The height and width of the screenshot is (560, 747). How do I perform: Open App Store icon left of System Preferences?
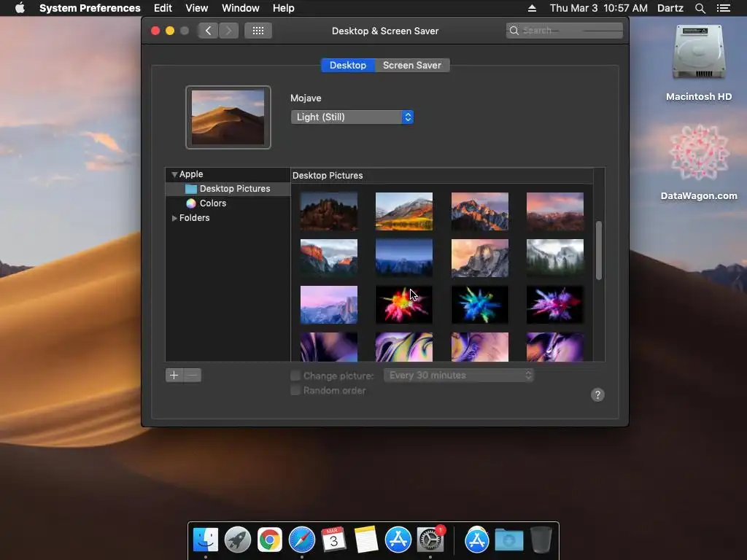[x=398, y=540]
